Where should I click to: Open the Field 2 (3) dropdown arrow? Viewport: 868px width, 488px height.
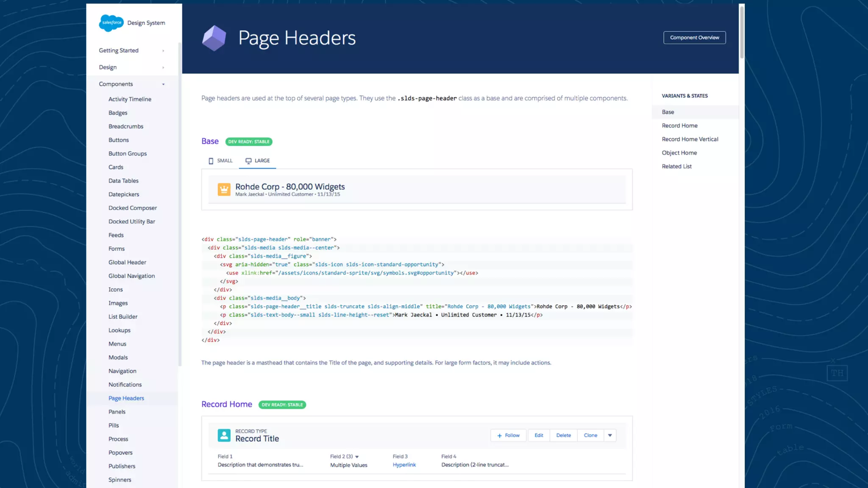(x=357, y=457)
